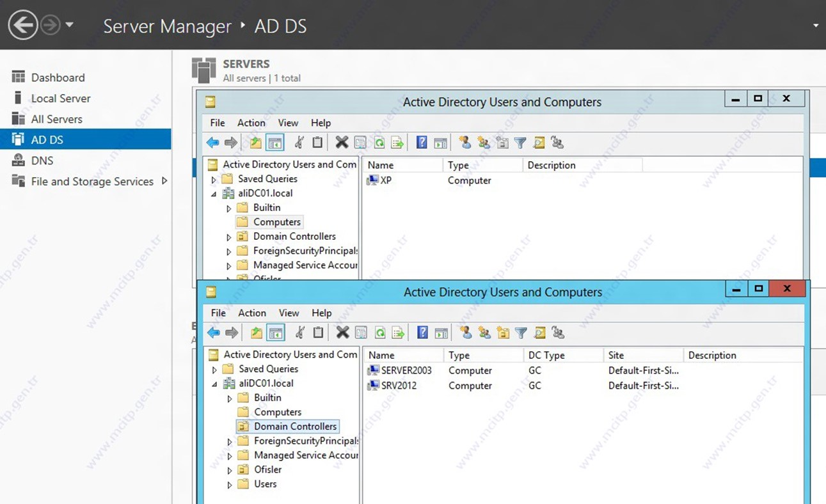Expand Saved Queries in front window tree
The image size is (826, 504).
[214, 370]
